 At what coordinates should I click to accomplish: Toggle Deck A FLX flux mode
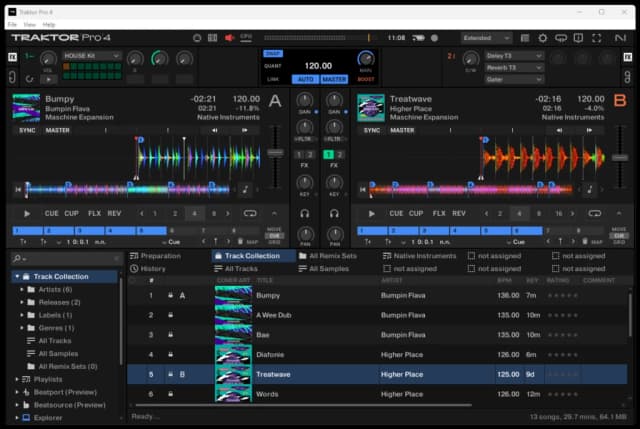coord(94,213)
